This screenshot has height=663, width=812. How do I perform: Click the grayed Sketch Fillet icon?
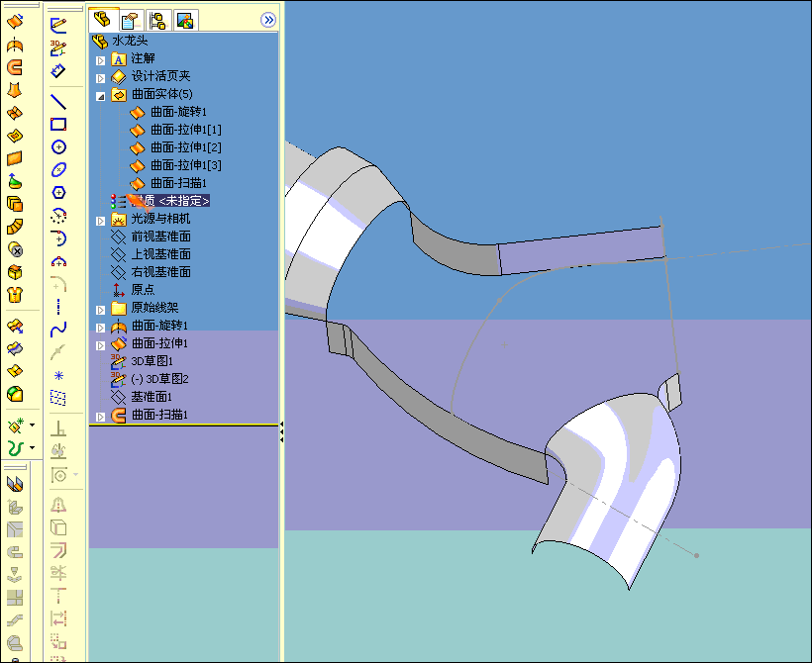coord(58,284)
